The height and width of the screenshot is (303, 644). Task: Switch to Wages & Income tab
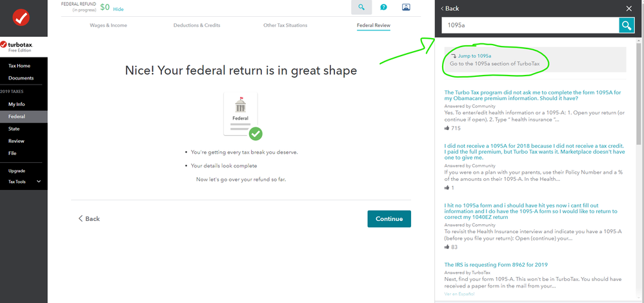(108, 25)
